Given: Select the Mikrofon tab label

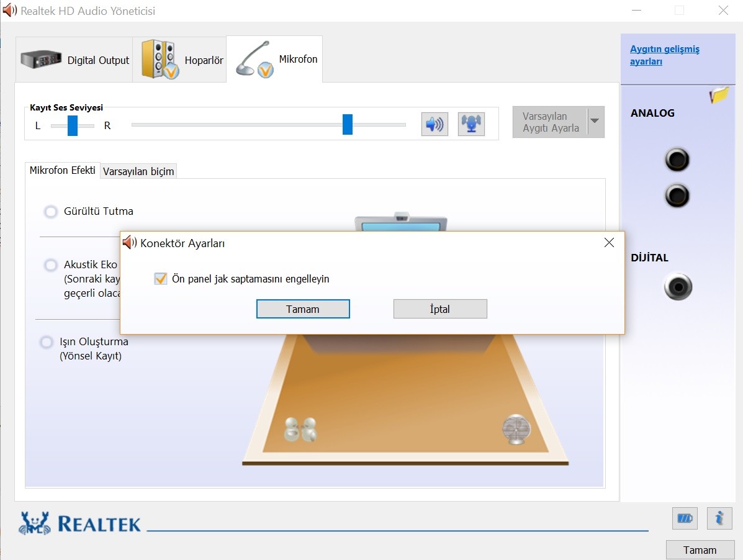Looking at the screenshot, I should (x=298, y=59).
